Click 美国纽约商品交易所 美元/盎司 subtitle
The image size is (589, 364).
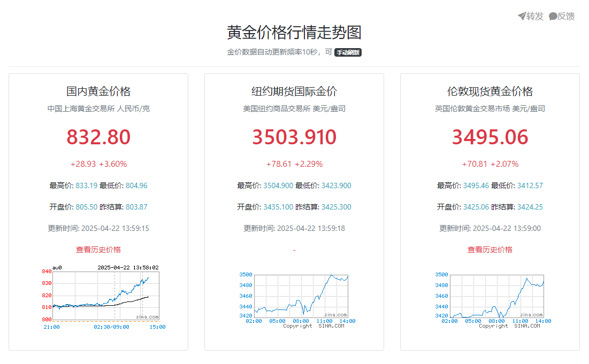[294, 109]
